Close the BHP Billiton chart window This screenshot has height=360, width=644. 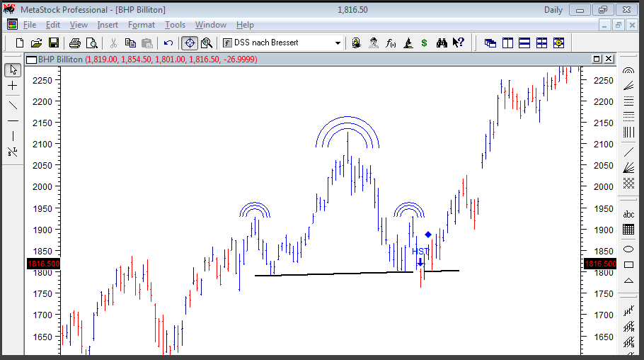(609, 59)
